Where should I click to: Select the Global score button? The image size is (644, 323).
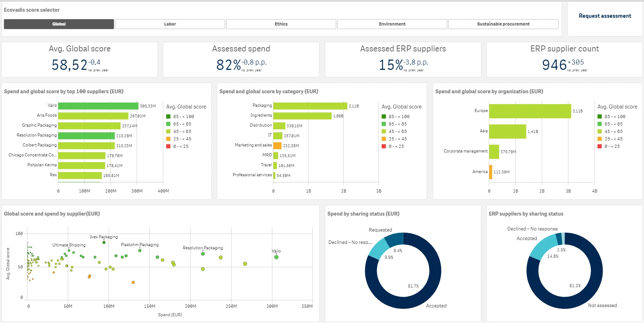pos(59,24)
